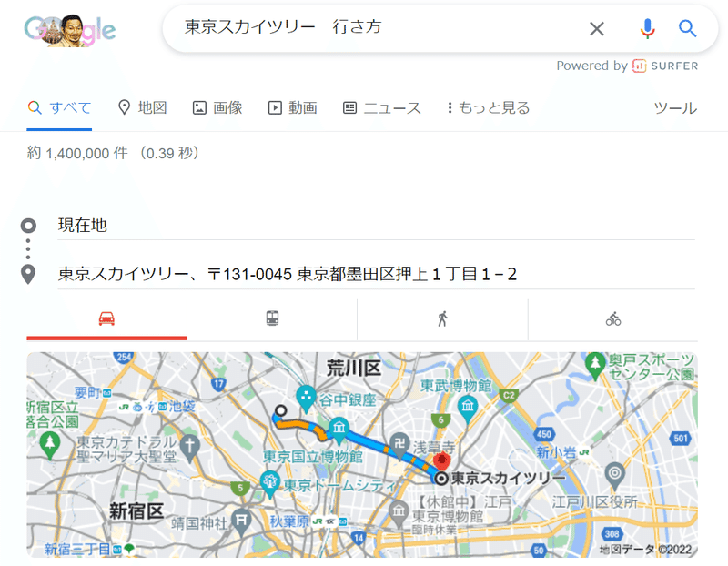728x566 pixels.
Task: Click the 新宿三丁目 station label
Action: [x=77, y=550]
